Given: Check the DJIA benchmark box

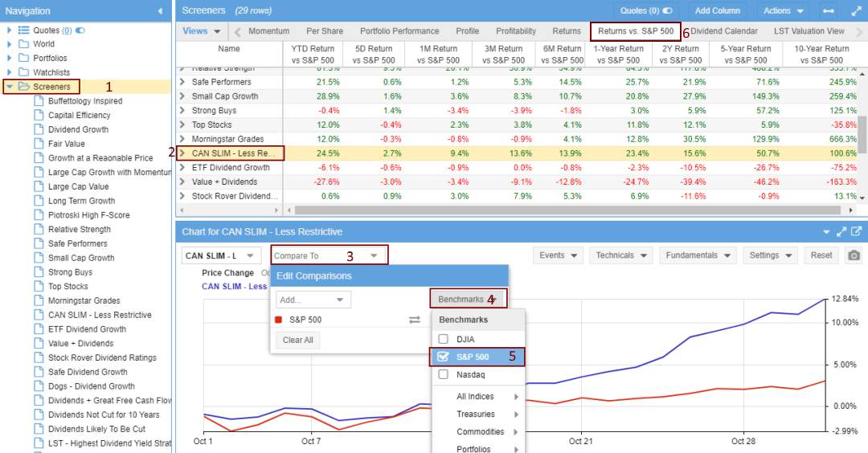Looking at the screenshot, I should [443, 339].
